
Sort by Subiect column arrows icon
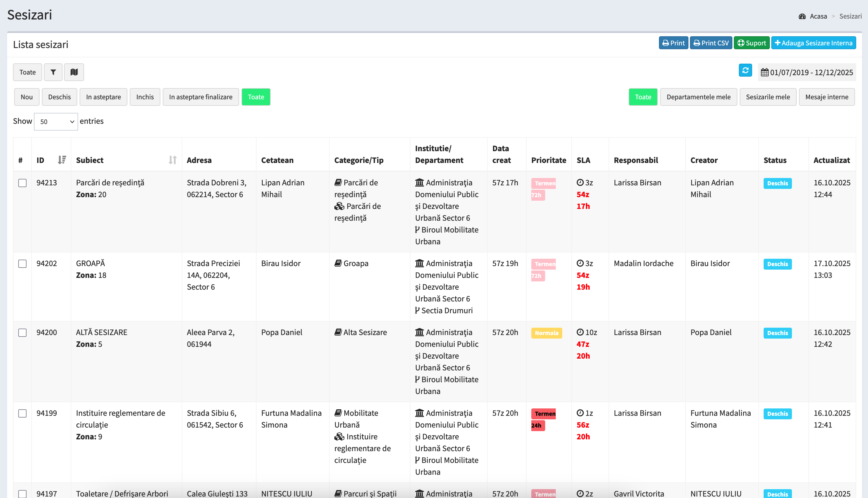tap(172, 160)
